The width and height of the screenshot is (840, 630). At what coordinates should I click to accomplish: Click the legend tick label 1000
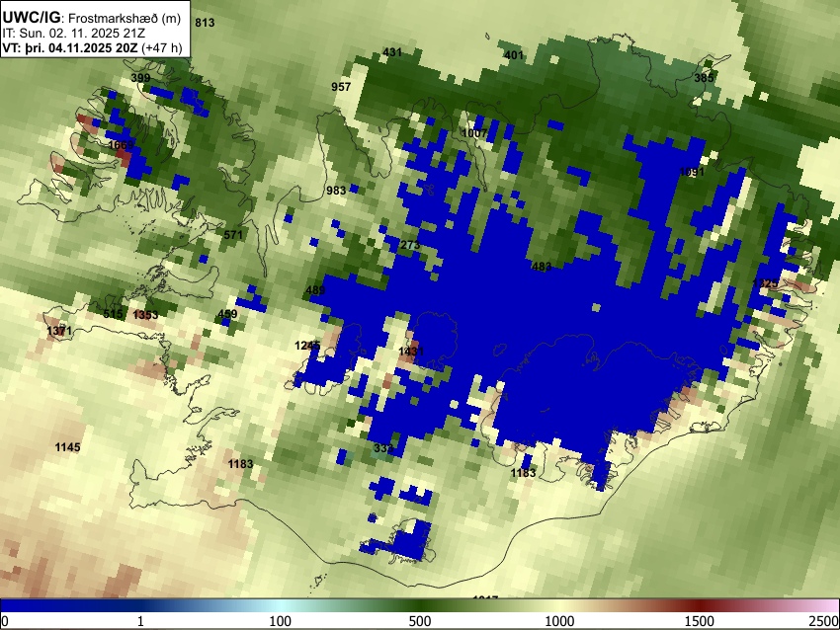(x=559, y=621)
